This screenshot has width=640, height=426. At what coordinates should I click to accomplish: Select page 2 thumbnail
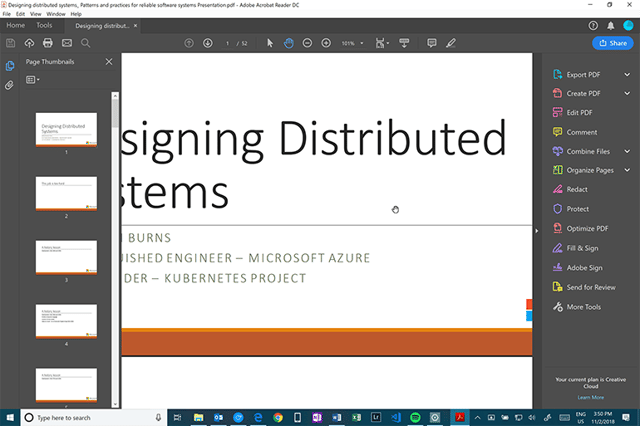[66, 193]
